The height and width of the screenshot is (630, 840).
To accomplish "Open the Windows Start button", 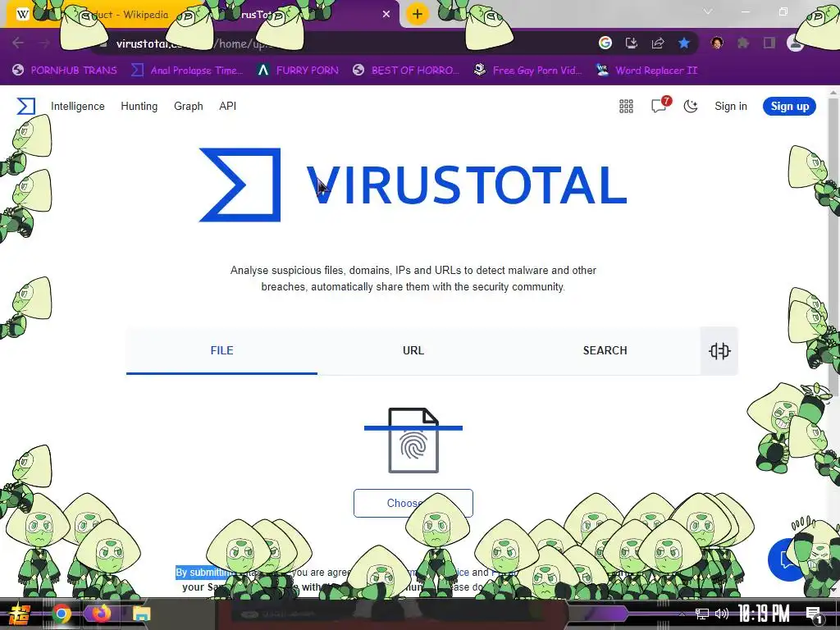I will pos(18,614).
